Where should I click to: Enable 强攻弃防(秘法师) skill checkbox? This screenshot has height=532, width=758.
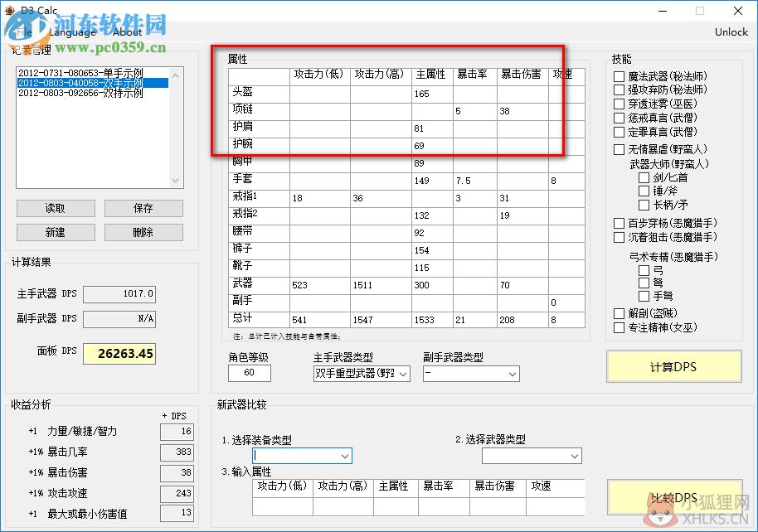[x=619, y=89]
